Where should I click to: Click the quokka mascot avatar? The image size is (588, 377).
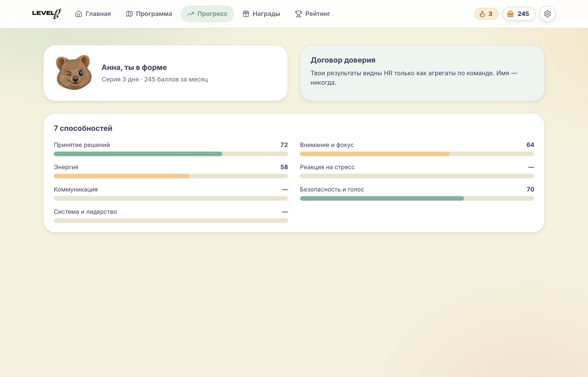[x=74, y=73]
